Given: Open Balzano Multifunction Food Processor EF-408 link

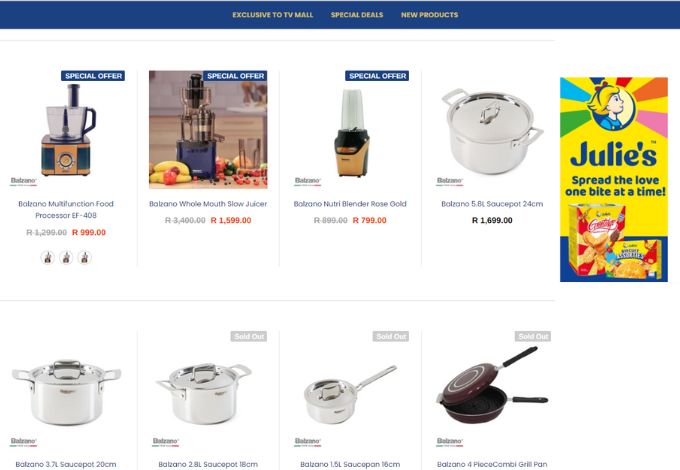Looking at the screenshot, I should pyautogui.click(x=66, y=209).
